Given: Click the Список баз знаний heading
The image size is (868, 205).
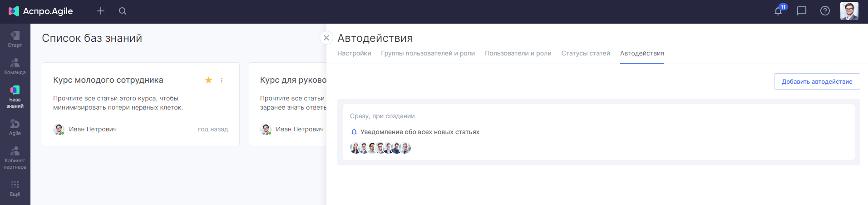Looking at the screenshot, I should [92, 38].
